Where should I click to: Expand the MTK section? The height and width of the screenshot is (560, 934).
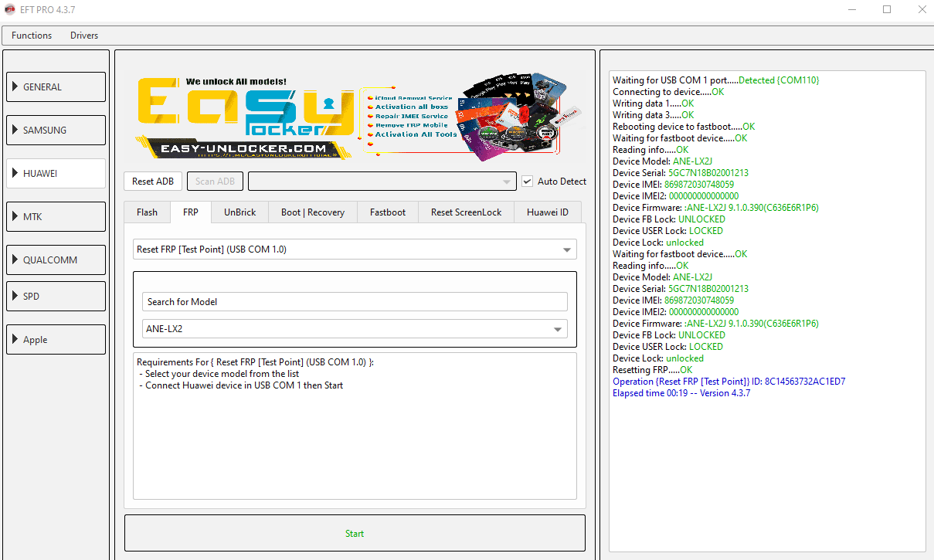click(56, 217)
